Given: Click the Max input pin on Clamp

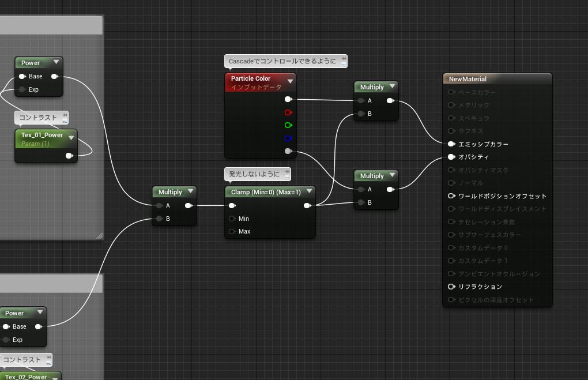Looking at the screenshot, I should point(232,231).
